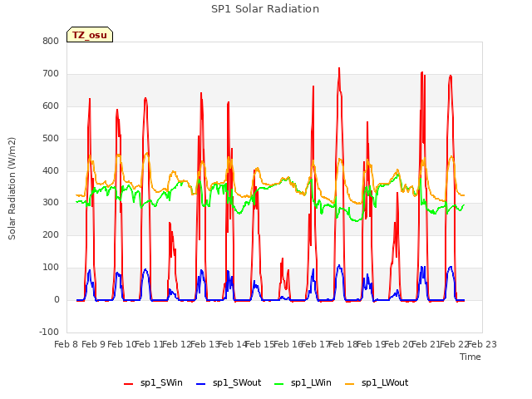Click the Feb 8 x-axis tick label
The height and width of the screenshot is (399, 532).
point(66,344)
